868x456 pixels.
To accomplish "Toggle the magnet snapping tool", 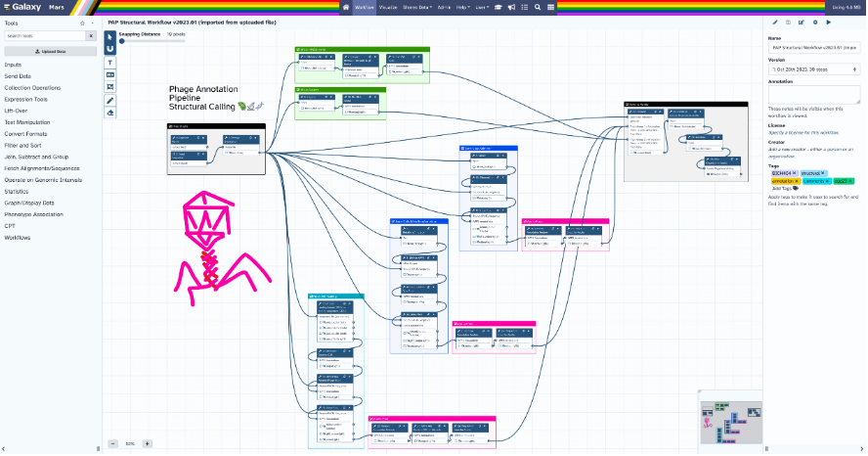I will [x=109, y=48].
